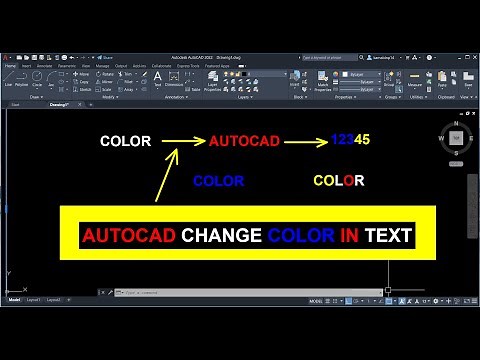Click the Mirror tool

pyautogui.click(x=104, y=82)
